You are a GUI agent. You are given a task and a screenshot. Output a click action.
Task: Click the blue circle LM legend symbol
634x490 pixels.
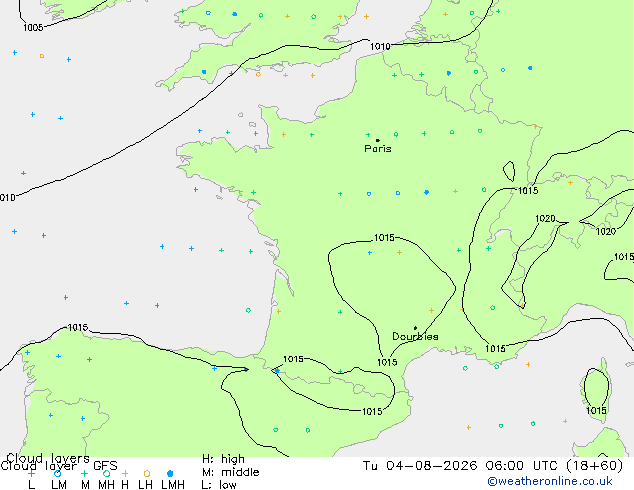click(x=58, y=473)
